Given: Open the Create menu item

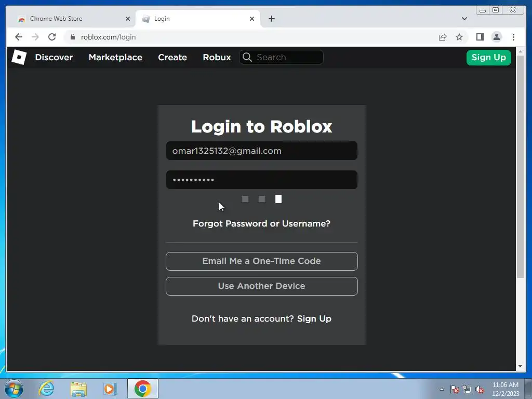Looking at the screenshot, I should (172, 57).
